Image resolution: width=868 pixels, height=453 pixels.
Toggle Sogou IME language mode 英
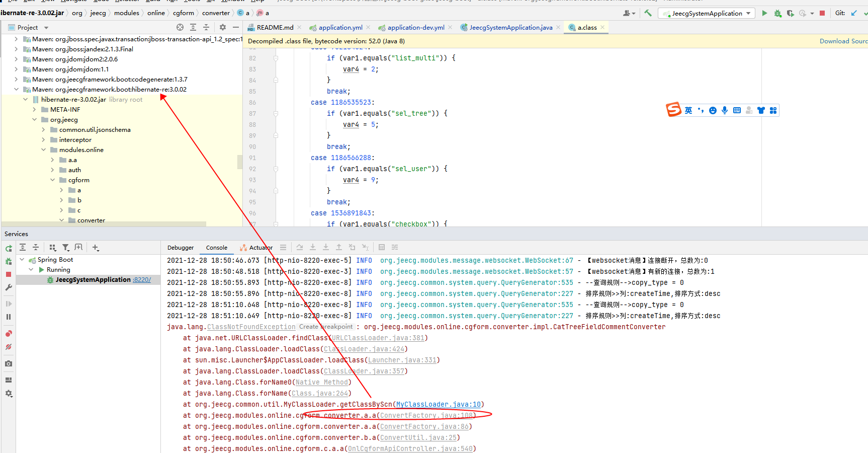coord(688,110)
